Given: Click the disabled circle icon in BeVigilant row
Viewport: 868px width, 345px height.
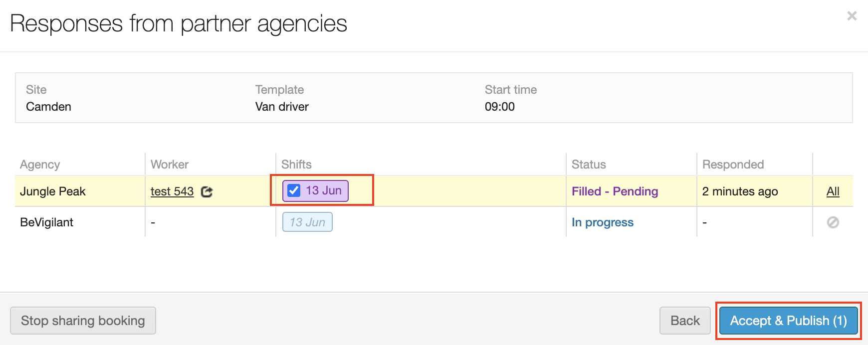Looking at the screenshot, I should pos(833,222).
